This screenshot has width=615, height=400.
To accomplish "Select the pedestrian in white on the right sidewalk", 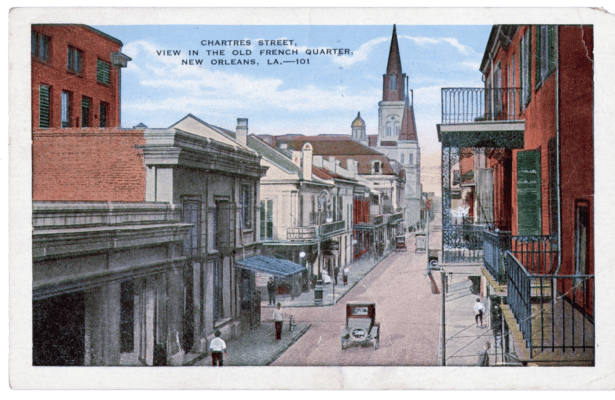I will click(479, 311).
